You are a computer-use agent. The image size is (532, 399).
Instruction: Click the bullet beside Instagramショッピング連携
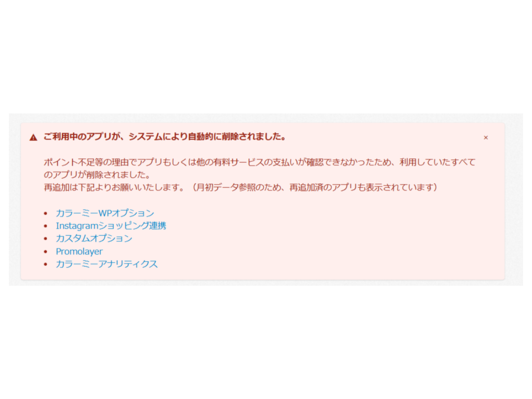[x=46, y=226]
